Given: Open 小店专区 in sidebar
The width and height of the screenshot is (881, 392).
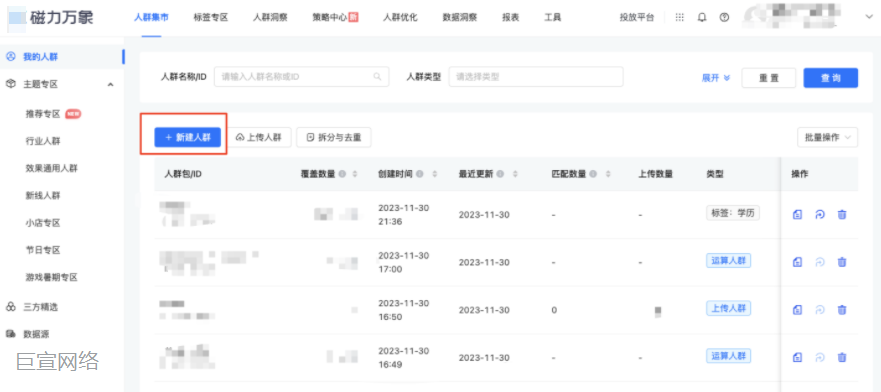Looking at the screenshot, I should (x=43, y=223).
